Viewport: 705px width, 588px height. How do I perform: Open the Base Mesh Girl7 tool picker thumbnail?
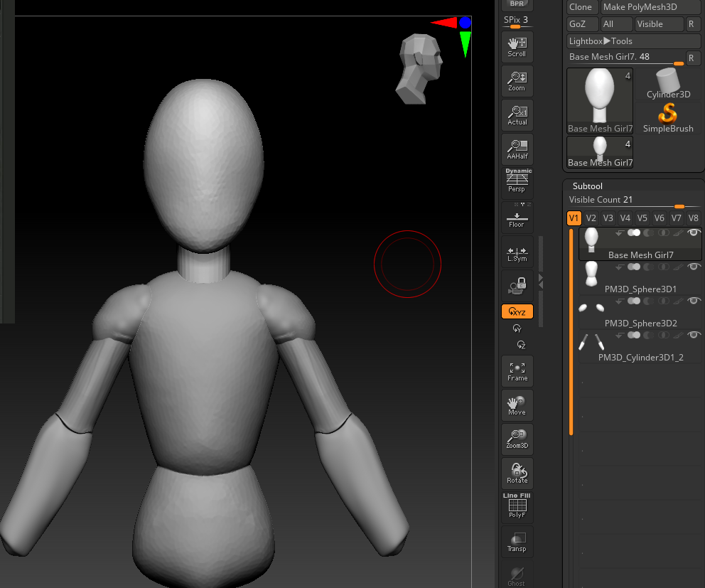click(x=600, y=101)
